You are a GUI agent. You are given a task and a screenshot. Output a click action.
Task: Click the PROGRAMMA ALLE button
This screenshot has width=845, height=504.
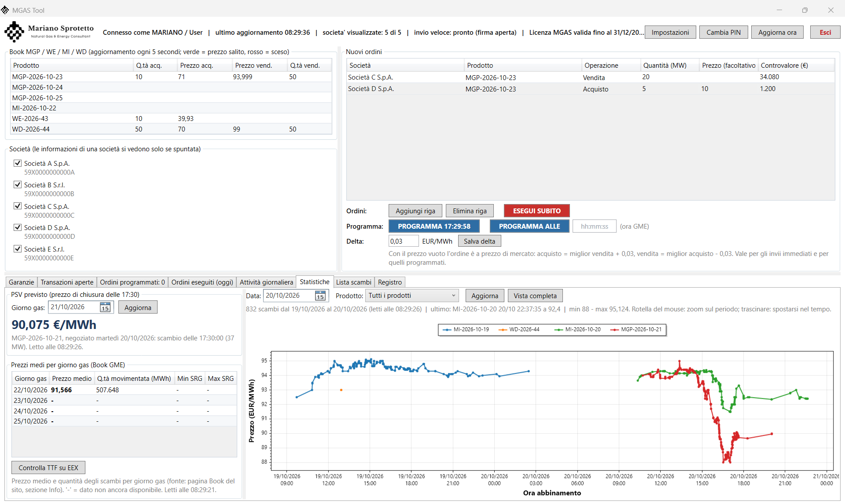(529, 226)
